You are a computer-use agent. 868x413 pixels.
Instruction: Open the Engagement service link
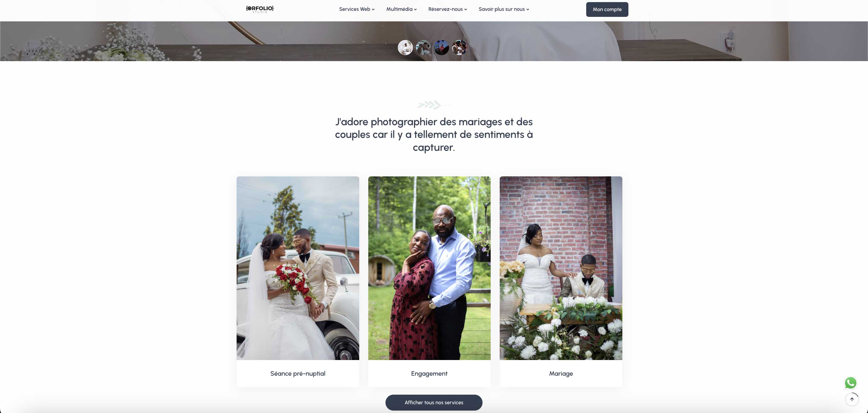pyautogui.click(x=429, y=373)
